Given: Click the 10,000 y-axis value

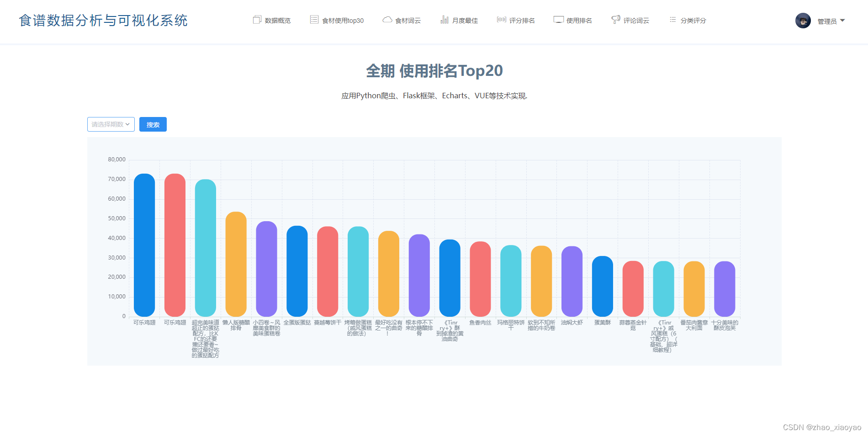Looking at the screenshot, I should click(x=116, y=297).
